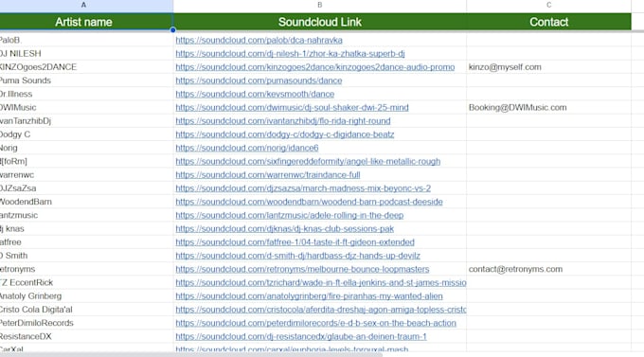The height and width of the screenshot is (357, 644).
Task: Open the warrenwc traindance-full link
Action: point(268,175)
